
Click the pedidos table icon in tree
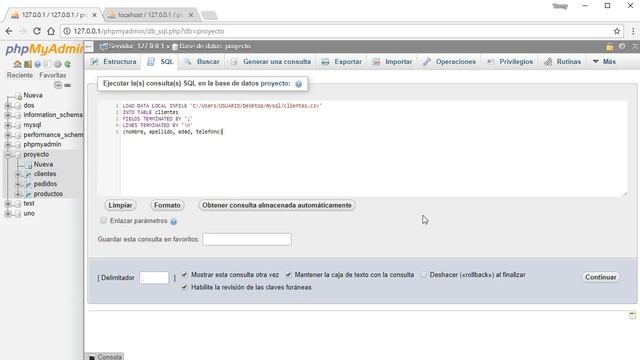[28, 184]
